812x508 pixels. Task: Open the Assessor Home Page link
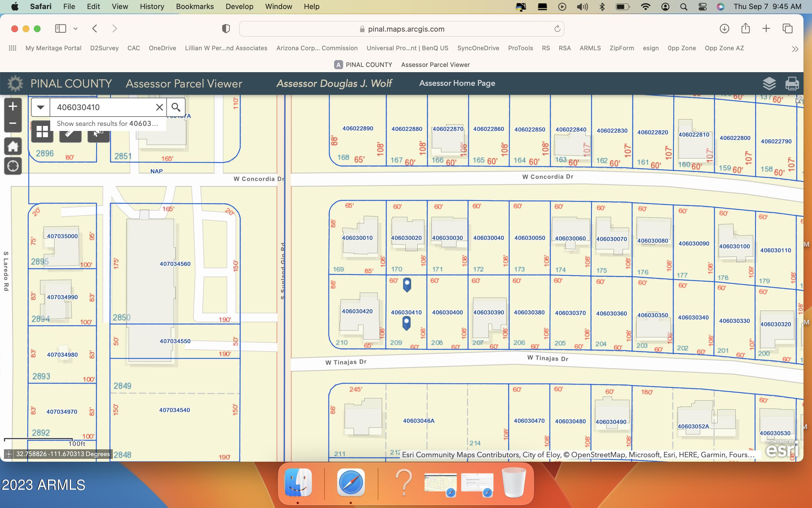[457, 83]
